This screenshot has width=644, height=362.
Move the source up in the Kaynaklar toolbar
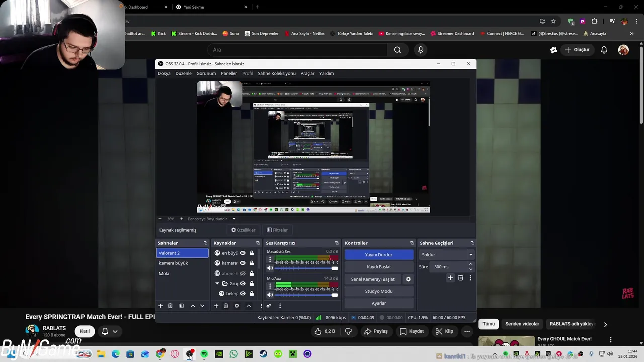click(248, 306)
